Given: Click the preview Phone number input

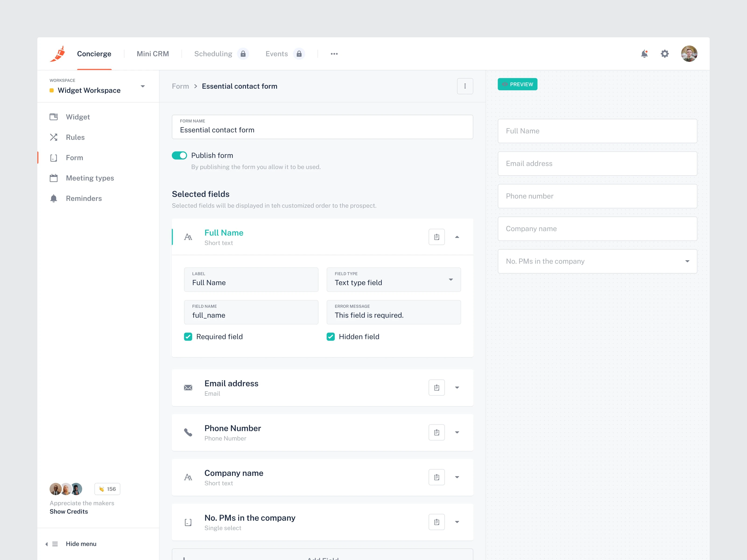Looking at the screenshot, I should [x=597, y=196].
